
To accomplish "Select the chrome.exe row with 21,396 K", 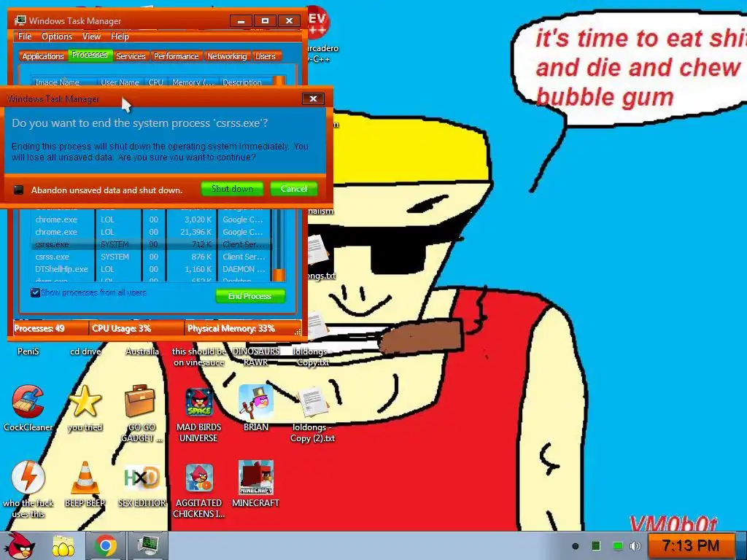I will 152,232.
